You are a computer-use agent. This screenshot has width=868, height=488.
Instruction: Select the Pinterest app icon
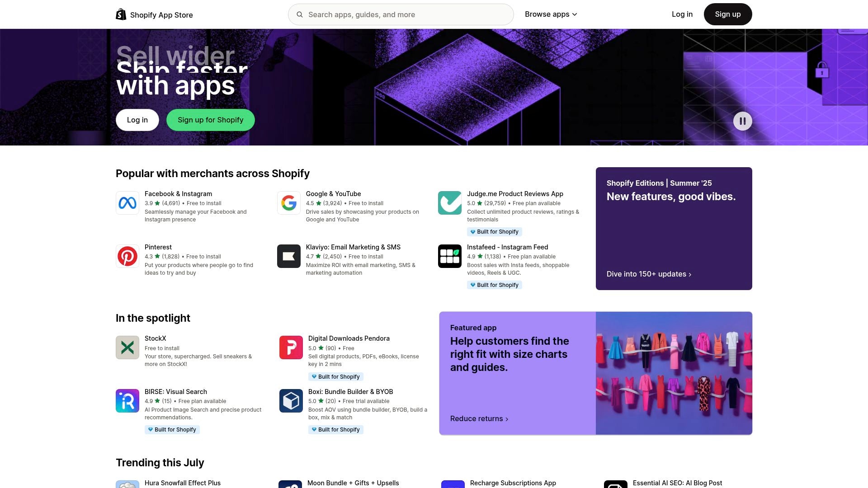[x=127, y=256]
